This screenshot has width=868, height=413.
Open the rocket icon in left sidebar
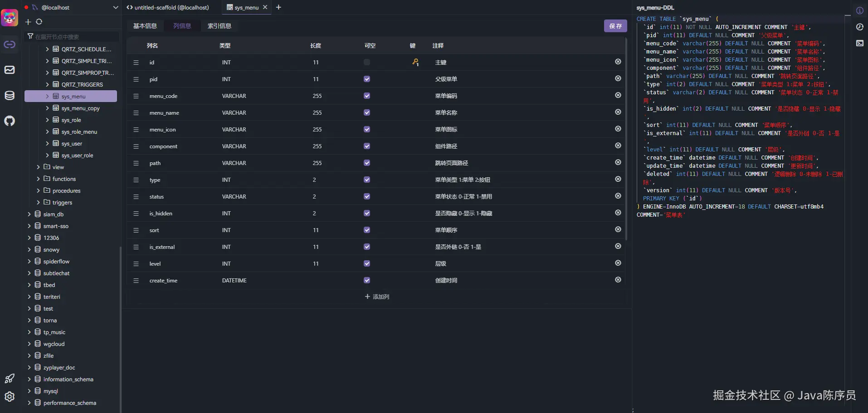click(10, 379)
